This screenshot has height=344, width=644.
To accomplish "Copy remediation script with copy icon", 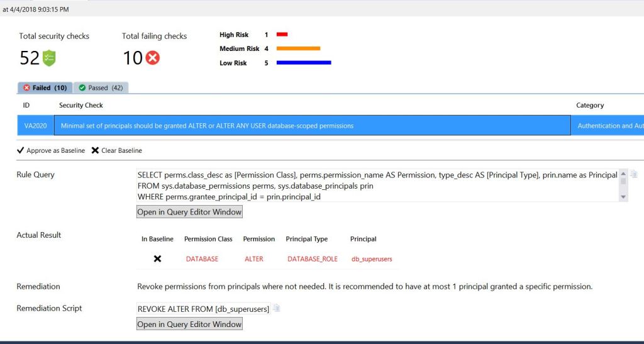I will point(276,308).
